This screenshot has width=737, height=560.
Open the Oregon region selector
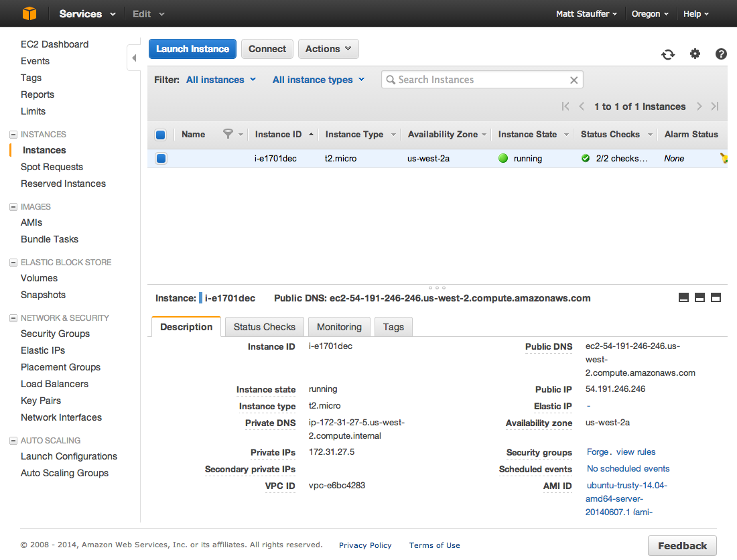(x=650, y=14)
